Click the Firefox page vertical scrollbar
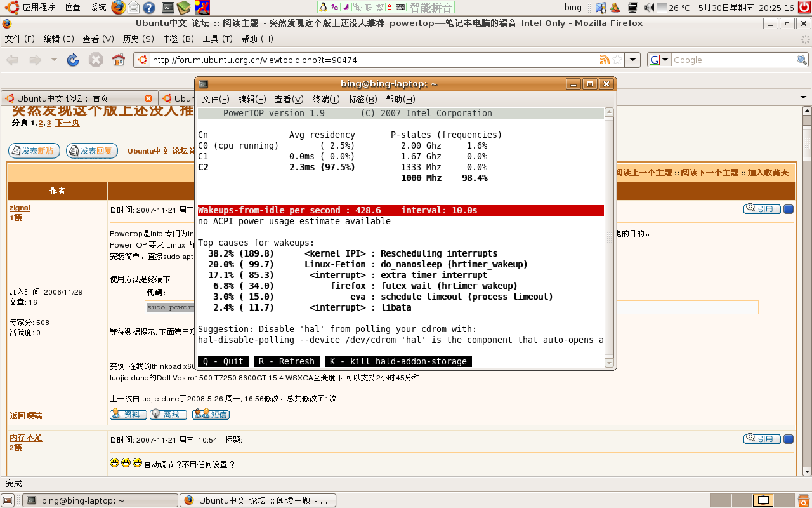Screen dimensions: 812x508 pos(807,292)
